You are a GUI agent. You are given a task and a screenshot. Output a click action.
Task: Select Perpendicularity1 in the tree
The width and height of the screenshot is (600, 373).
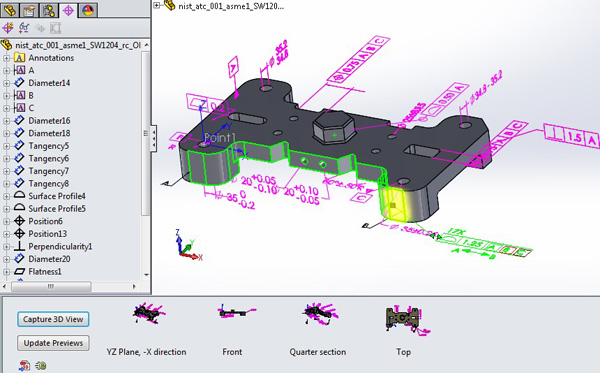60,246
